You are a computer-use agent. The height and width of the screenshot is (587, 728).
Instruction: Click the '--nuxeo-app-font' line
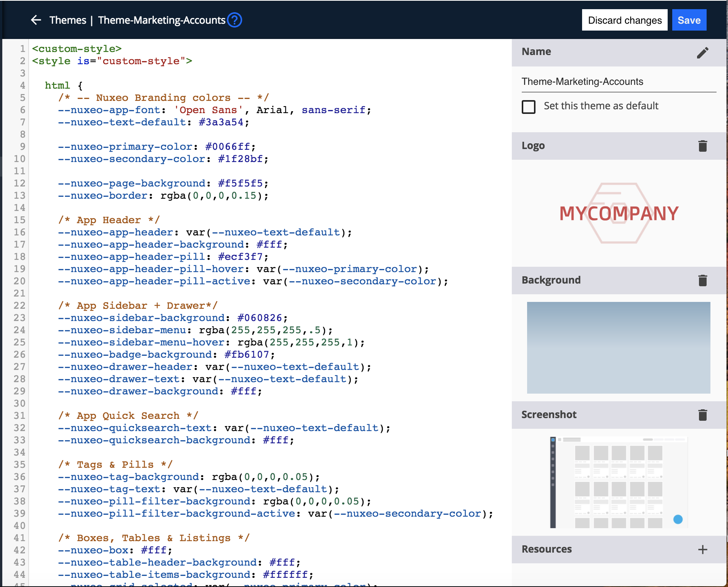click(x=214, y=110)
